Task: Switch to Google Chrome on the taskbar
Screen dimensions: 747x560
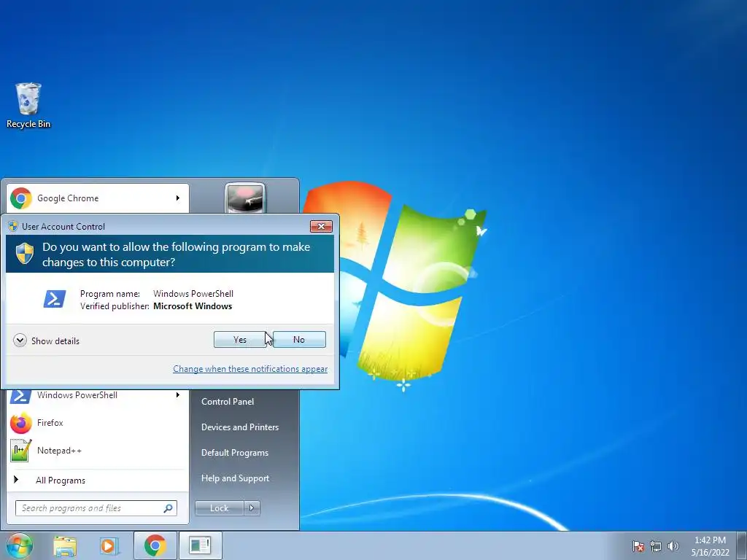Action: click(x=155, y=545)
